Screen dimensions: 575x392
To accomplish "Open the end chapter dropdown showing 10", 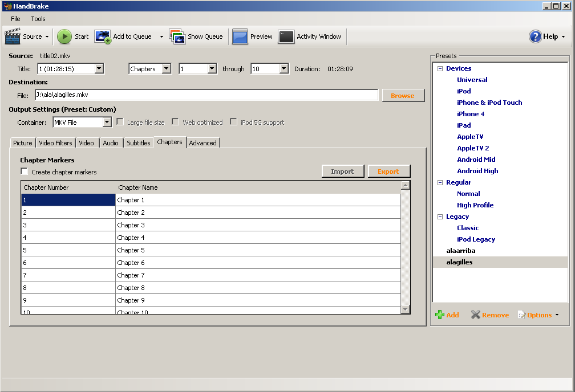I will pos(284,68).
